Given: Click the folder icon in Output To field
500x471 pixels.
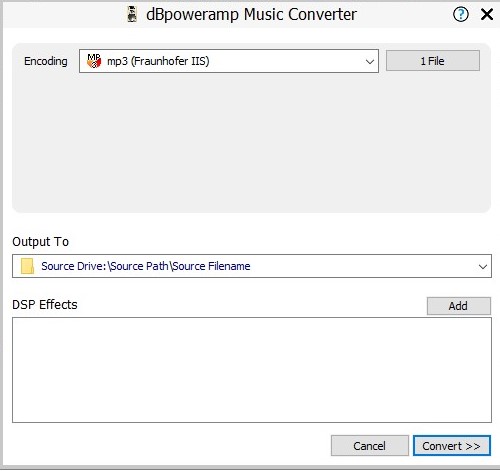Looking at the screenshot, I should 27,266.
